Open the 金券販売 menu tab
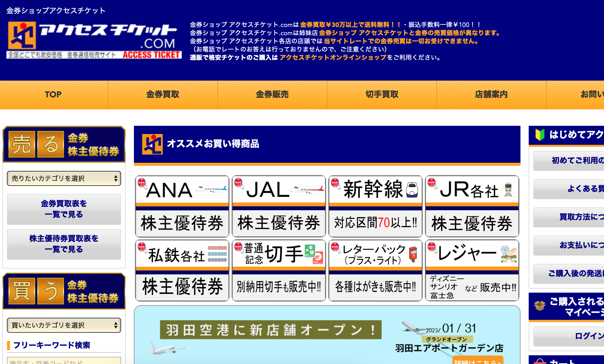The height and width of the screenshot is (364, 604). 272,94
